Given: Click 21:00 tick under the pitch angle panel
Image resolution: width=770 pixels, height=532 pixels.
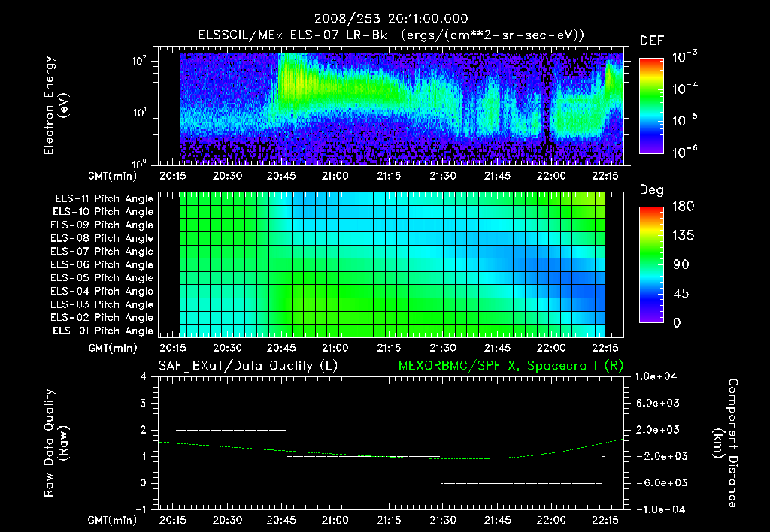Looking at the screenshot, I should [335, 349].
